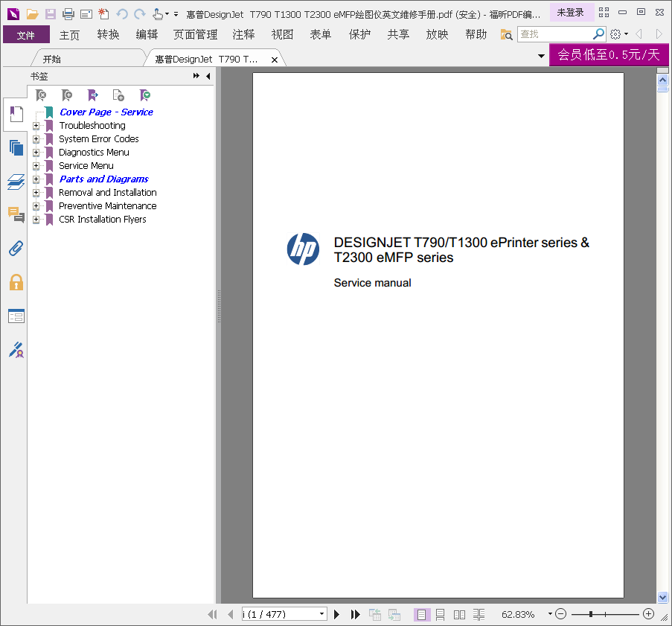Click the Redo arrow icon
The height and width of the screenshot is (626, 672).
click(x=140, y=14)
